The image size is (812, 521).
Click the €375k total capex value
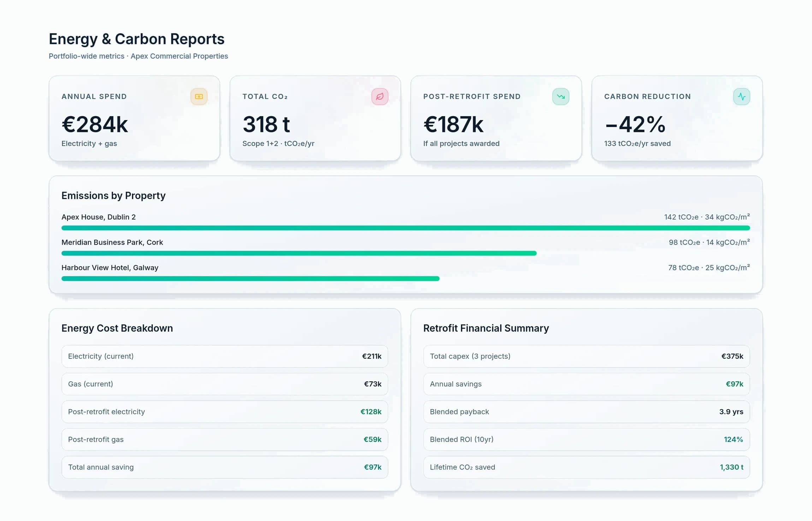coord(732,357)
